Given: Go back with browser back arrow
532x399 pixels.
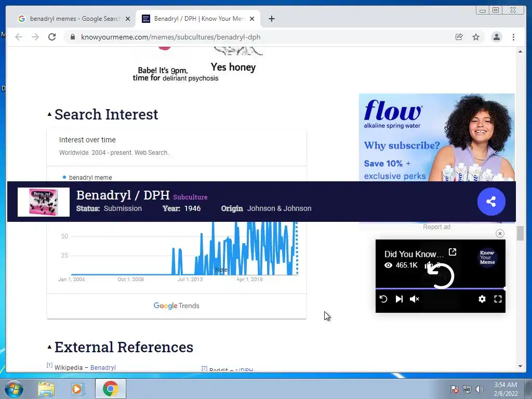Looking at the screenshot, I should click(x=19, y=37).
